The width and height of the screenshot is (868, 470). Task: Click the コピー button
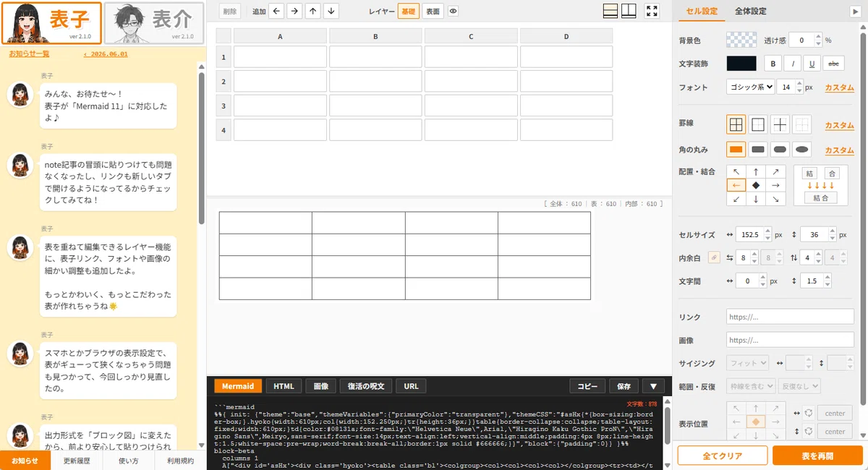pos(587,386)
